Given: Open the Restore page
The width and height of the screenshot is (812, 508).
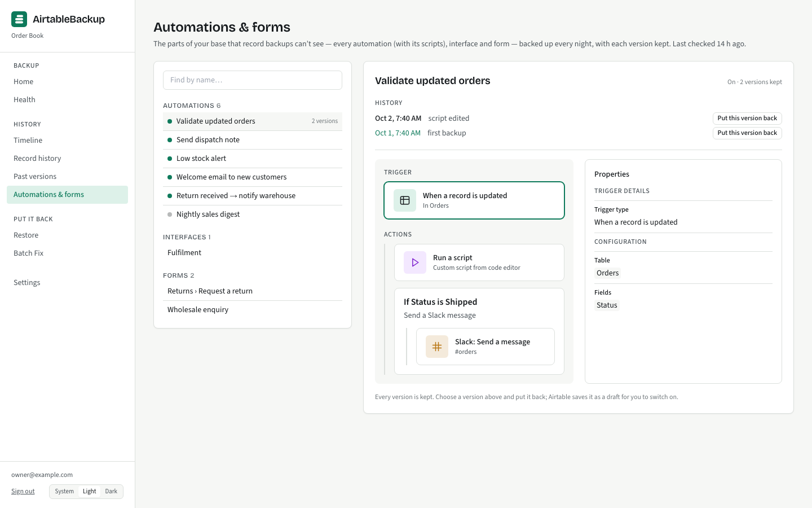Looking at the screenshot, I should click(x=67, y=235).
